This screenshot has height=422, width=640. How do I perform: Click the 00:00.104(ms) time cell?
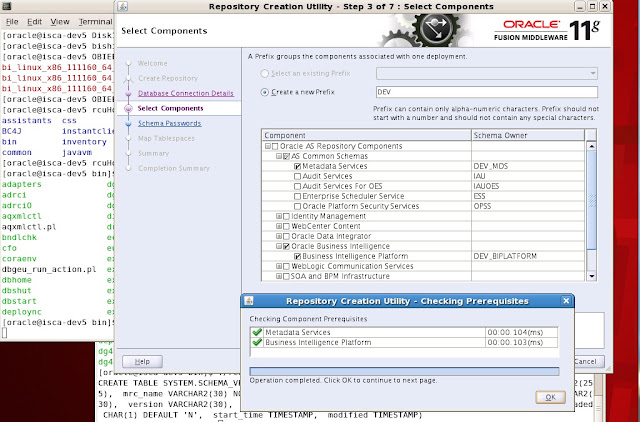point(521,332)
